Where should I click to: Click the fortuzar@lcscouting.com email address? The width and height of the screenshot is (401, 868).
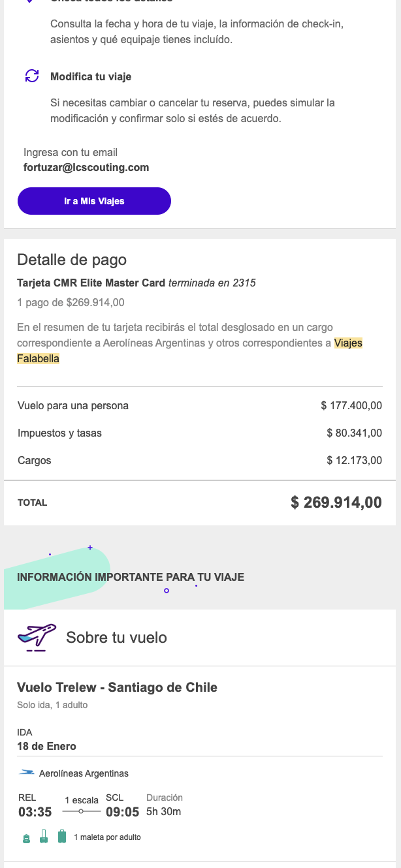pos(86,167)
